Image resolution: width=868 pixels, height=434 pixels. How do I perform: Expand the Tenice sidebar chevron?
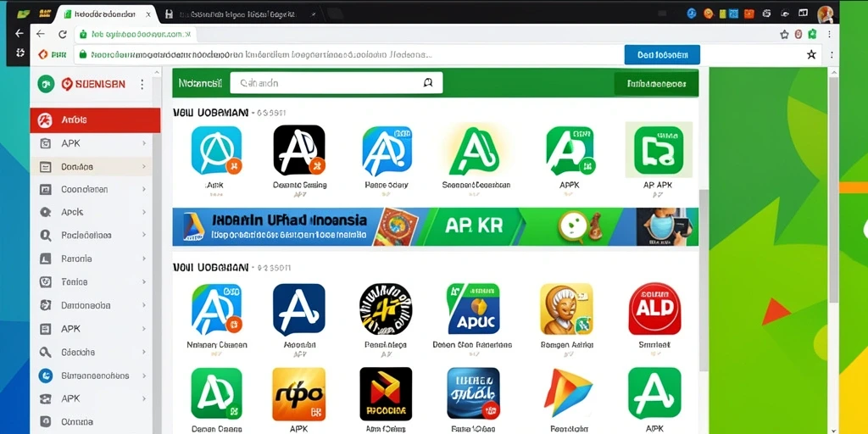(144, 281)
